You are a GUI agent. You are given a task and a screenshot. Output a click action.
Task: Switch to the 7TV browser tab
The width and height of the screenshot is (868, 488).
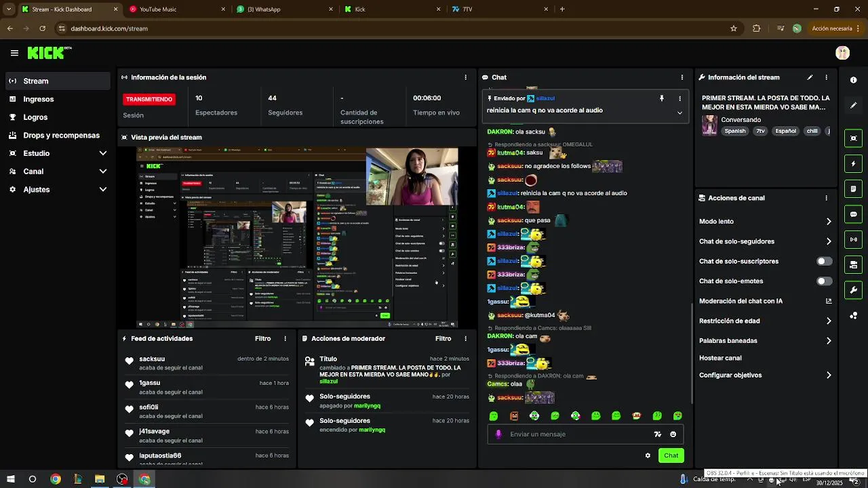498,9
